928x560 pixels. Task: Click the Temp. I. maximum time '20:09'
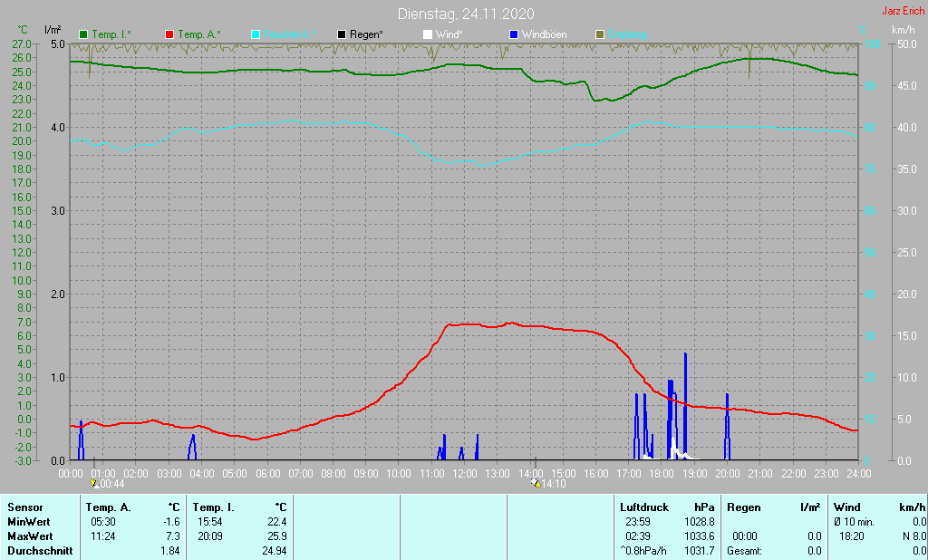coord(210,536)
